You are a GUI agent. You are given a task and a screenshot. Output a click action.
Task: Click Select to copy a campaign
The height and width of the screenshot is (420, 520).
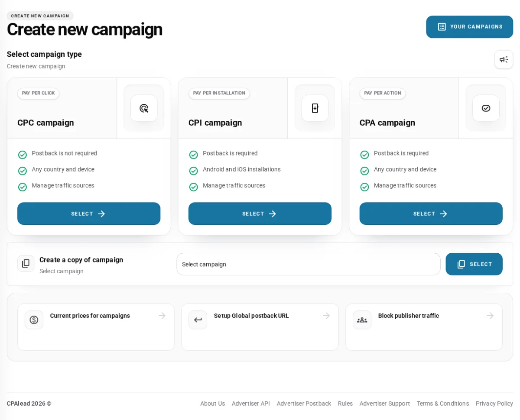pos(474,264)
